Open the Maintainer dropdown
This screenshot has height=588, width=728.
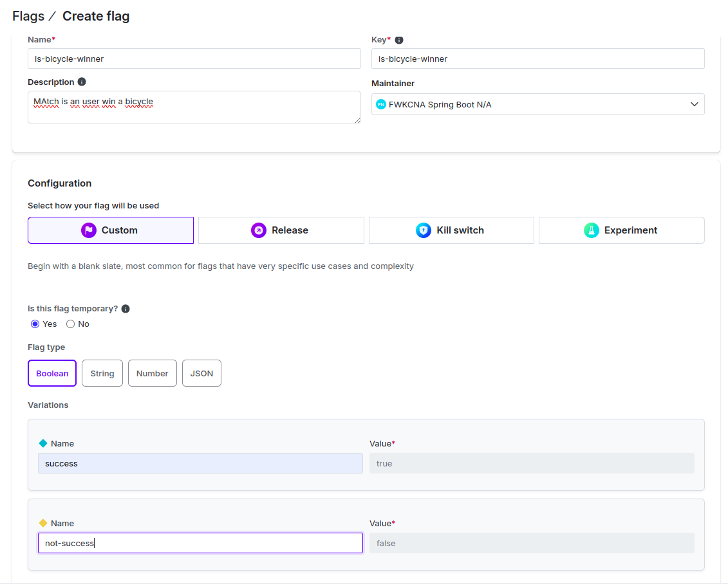[x=537, y=104]
